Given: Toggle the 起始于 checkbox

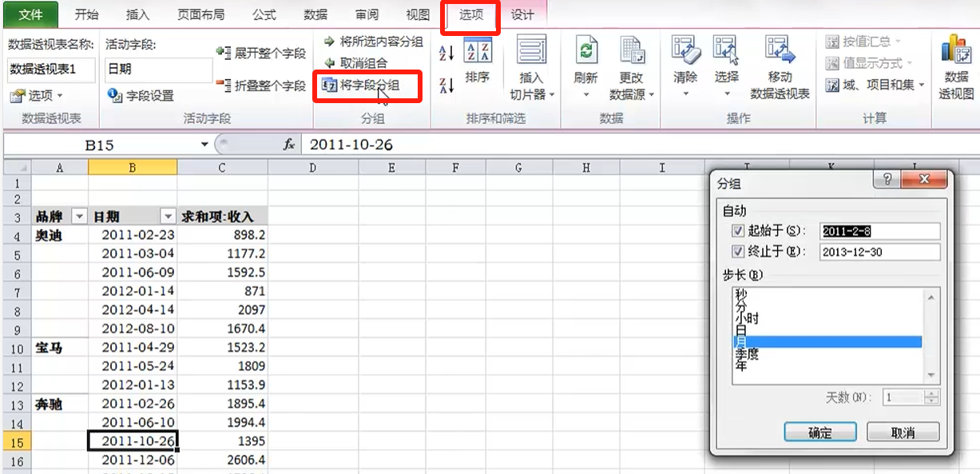Looking at the screenshot, I should click(738, 230).
